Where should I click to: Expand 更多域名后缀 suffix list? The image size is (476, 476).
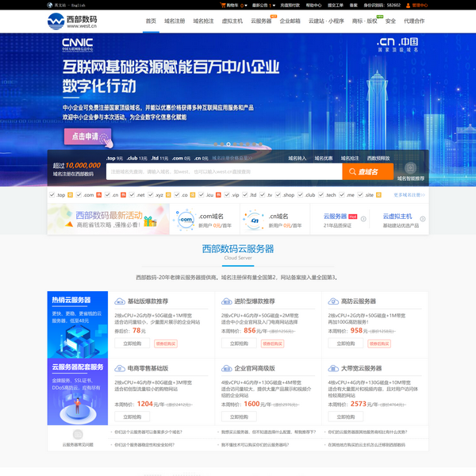(409, 194)
